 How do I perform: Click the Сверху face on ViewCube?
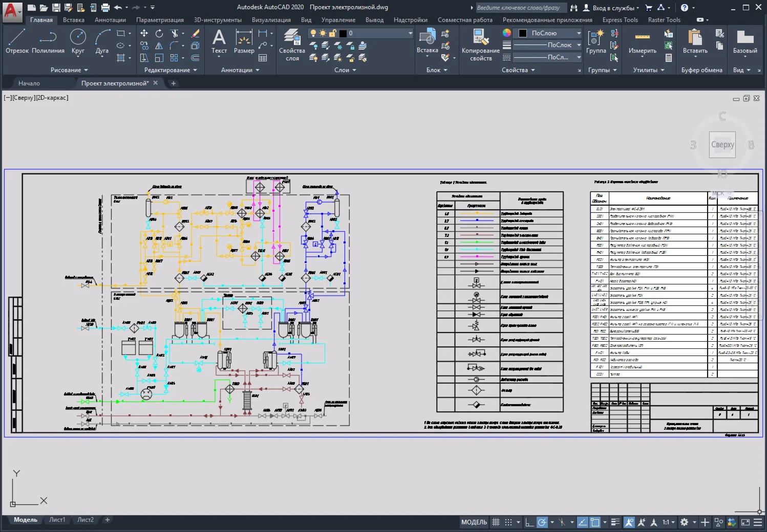pos(722,145)
